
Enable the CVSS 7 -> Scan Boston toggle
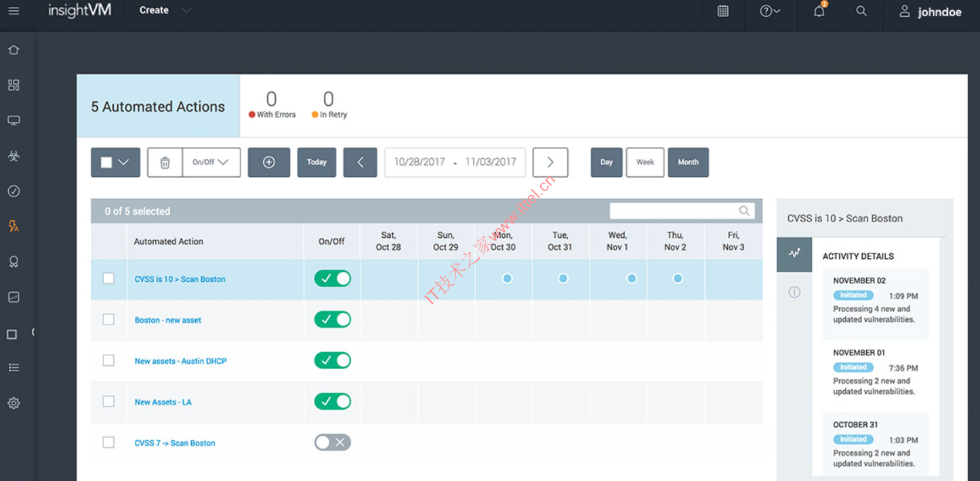(332, 442)
